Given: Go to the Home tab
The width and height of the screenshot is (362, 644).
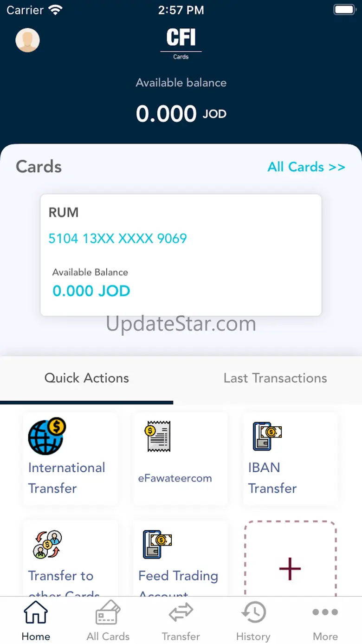Looking at the screenshot, I should [x=36, y=621].
